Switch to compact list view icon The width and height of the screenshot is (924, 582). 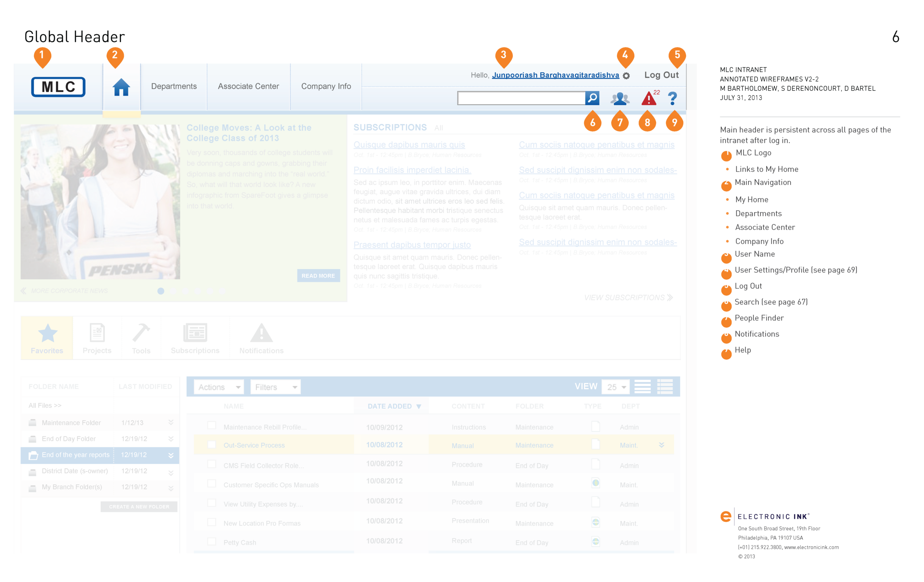coord(642,387)
